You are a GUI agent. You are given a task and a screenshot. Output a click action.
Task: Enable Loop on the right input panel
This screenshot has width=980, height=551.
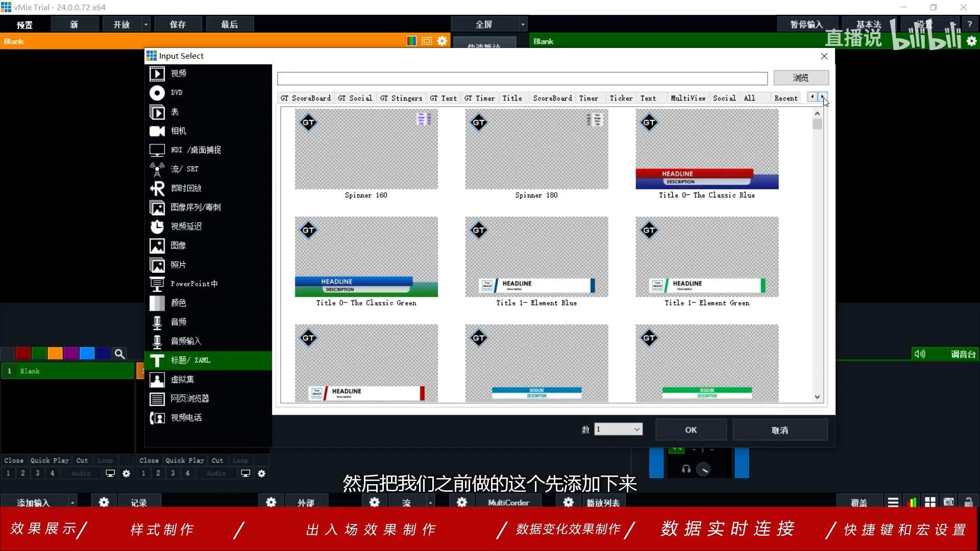tap(240, 460)
